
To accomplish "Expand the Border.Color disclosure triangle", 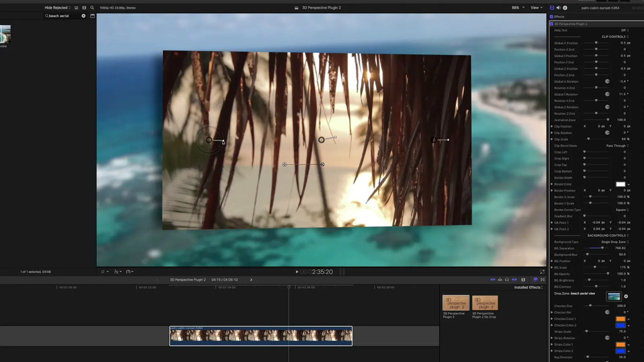I will [x=552, y=184].
